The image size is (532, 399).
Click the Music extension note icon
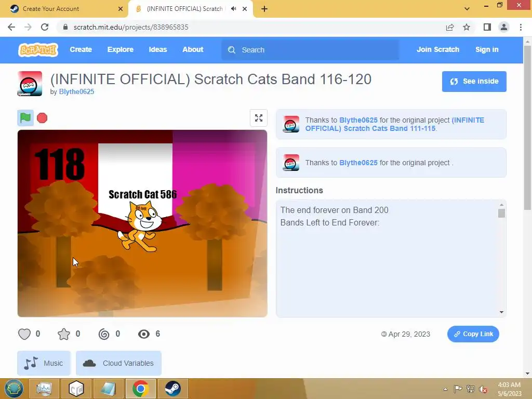(31, 363)
